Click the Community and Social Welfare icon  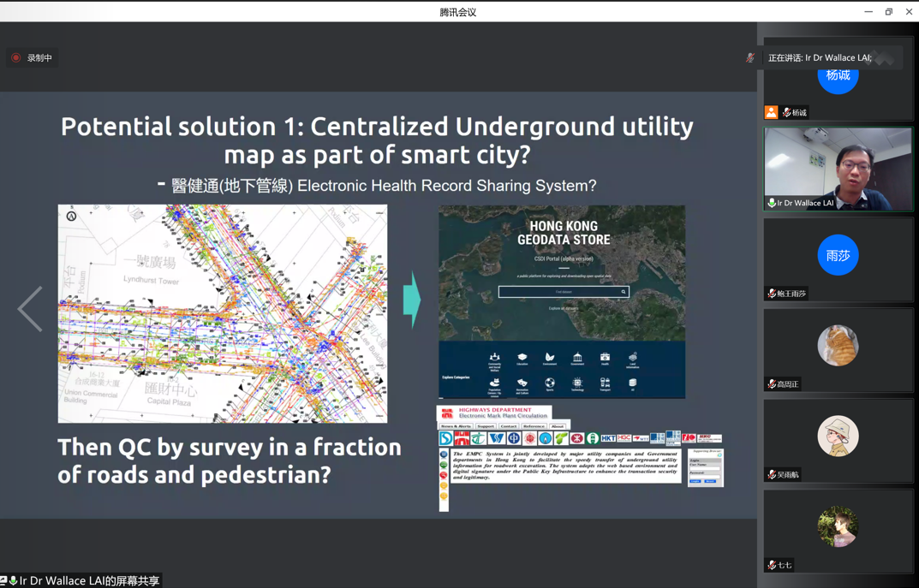[495, 357]
